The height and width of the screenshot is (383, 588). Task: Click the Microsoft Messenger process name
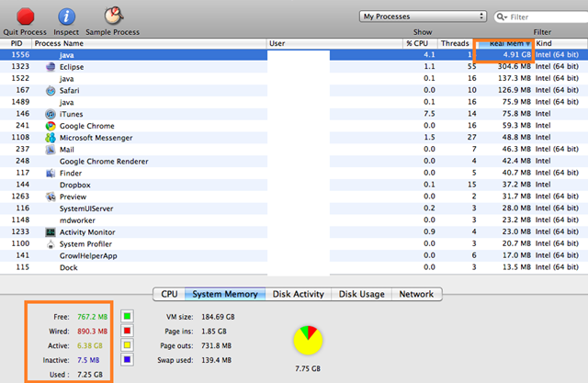(x=96, y=138)
